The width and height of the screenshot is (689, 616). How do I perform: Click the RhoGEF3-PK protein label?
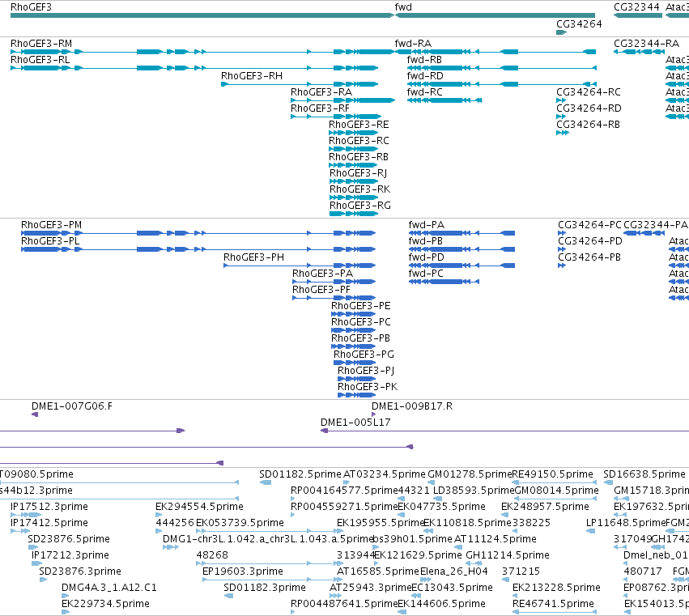click(x=368, y=387)
